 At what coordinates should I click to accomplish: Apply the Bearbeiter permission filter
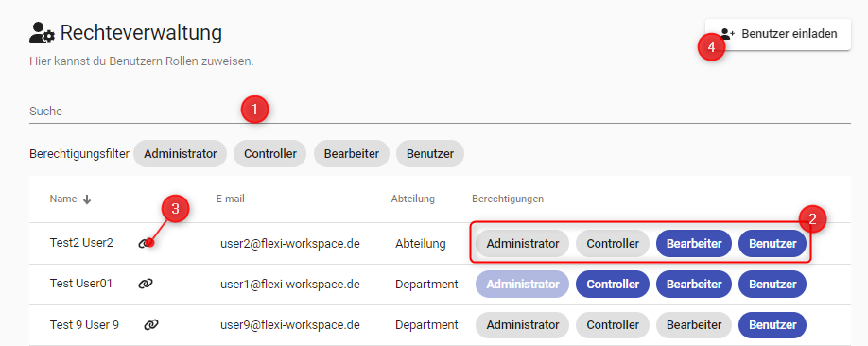352,154
